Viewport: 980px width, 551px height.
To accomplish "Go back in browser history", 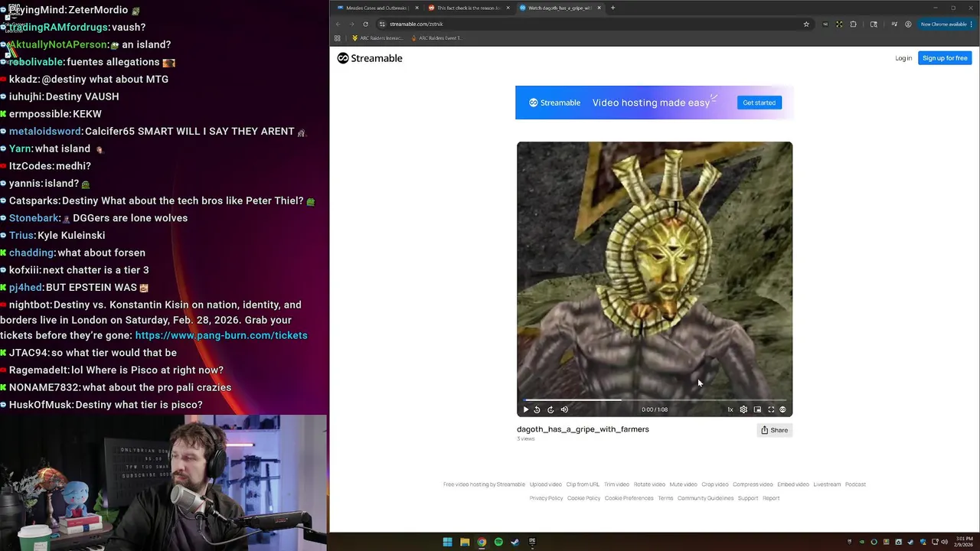I will pyautogui.click(x=338, y=24).
